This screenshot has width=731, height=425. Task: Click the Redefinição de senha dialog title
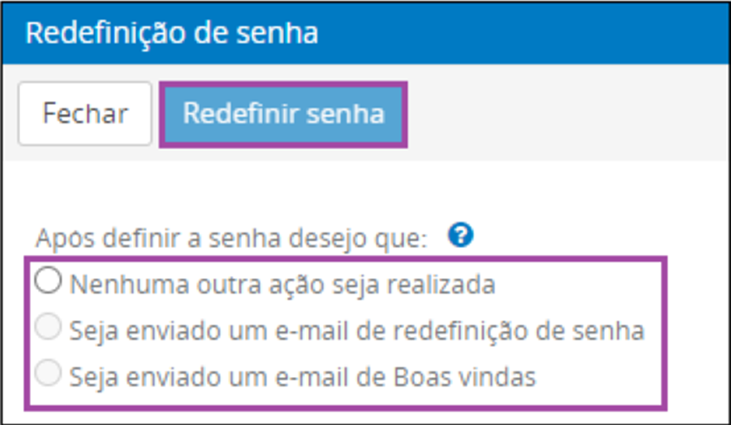(x=172, y=34)
